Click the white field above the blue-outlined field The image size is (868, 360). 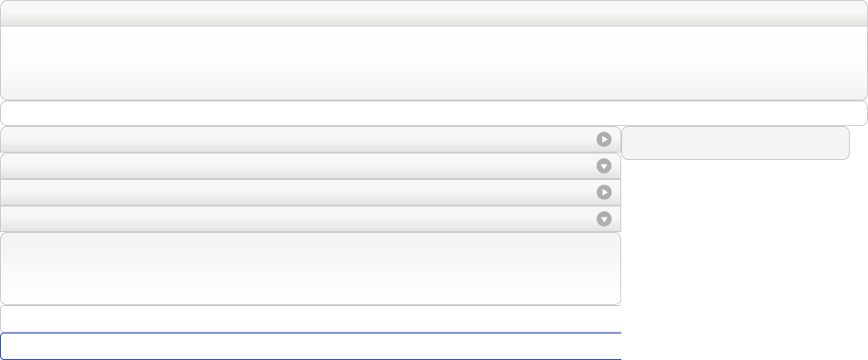(311, 319)
